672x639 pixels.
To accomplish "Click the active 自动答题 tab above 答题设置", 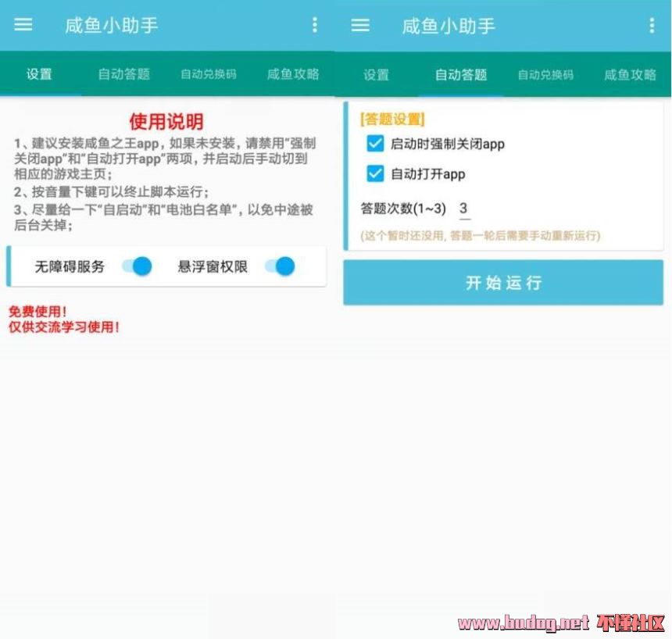I will coord(461,75).
